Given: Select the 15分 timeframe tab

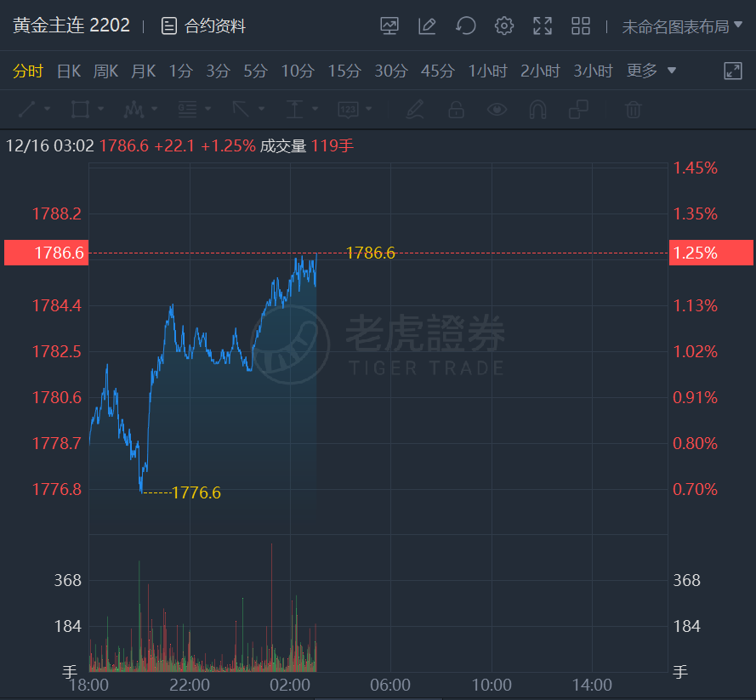Looking at the screenshot, I should tap(344, 71).
